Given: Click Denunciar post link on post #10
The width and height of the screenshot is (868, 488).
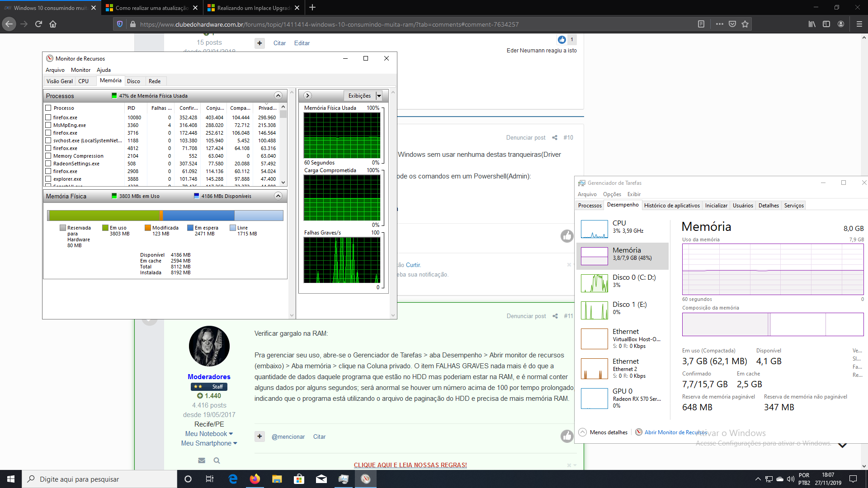Looking at the screenshot, I should pos(526,138).
